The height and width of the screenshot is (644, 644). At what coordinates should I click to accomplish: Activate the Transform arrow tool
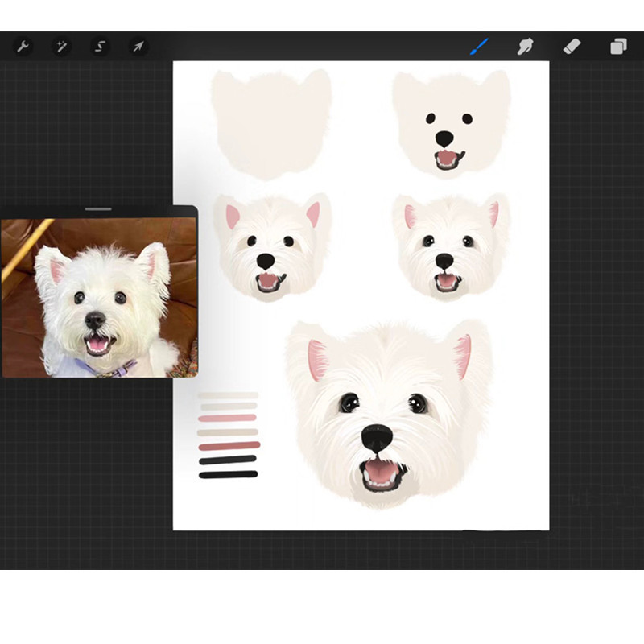[x=138, y=47]
